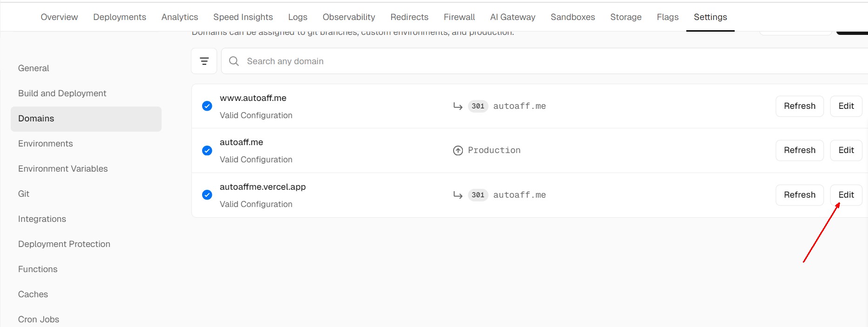This screenshot has width=868, height=327.
Task: Click the blue checkmark beside autoaffme.vercel.app
Action: pos(207,195)
